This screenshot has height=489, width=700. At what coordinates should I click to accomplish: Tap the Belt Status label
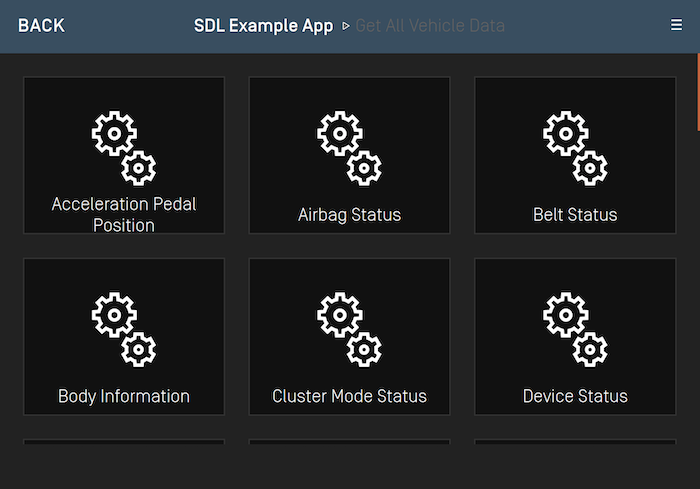tap(575, 215)
